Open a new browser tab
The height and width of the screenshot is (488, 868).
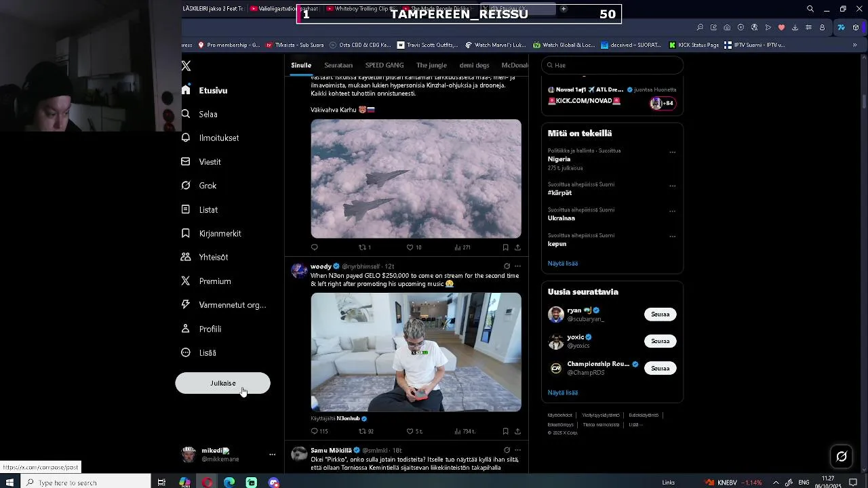[563, 9]
